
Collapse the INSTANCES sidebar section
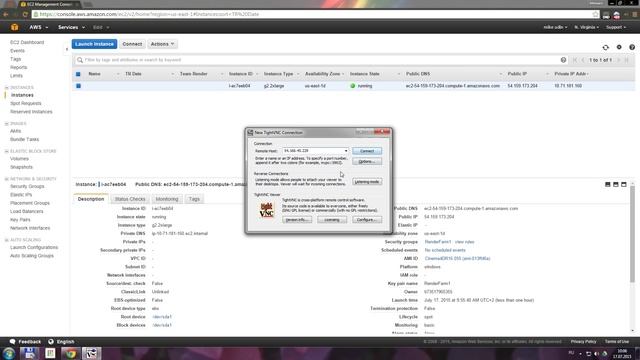tap(7, 88)
